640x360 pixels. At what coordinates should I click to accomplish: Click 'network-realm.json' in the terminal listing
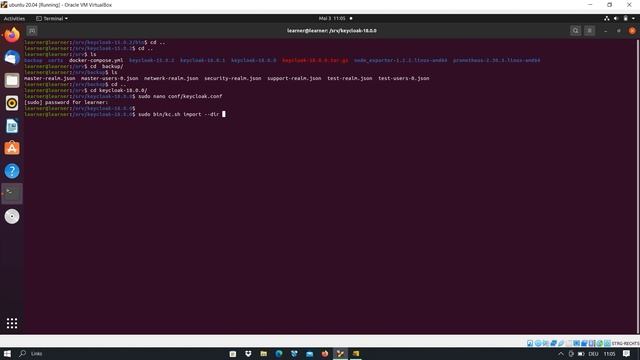171,78
